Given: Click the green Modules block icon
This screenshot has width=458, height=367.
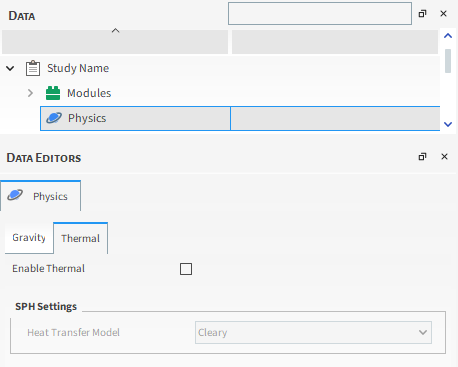Looking at the screenshot, I should point(53,93).
